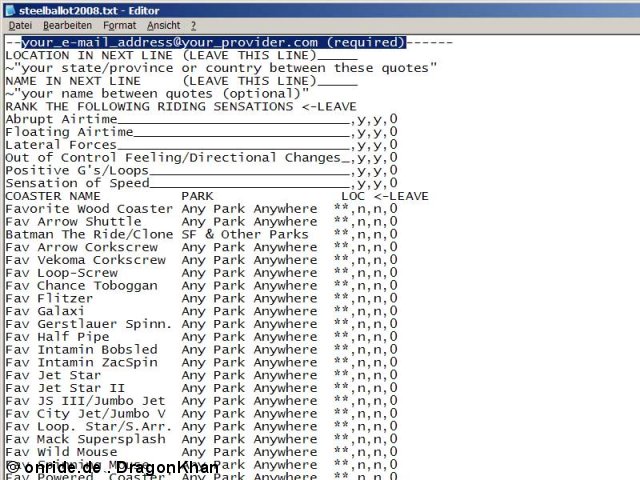Image resolution: width=640 pixels, height=480 pixels.
Task: Click the 'Fav Intamin ZacSpin' entry
Action: pos(81,362)
